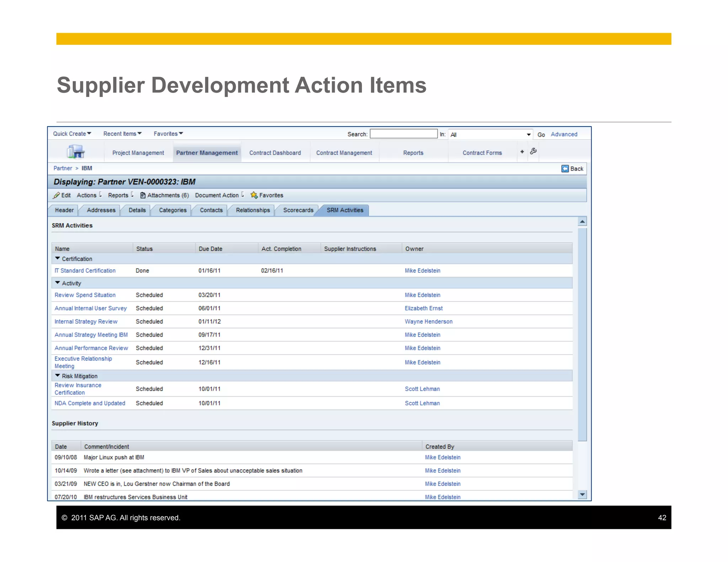Open Review Spend Situation activity
The image size is (728, 562).
coord(85,295)
